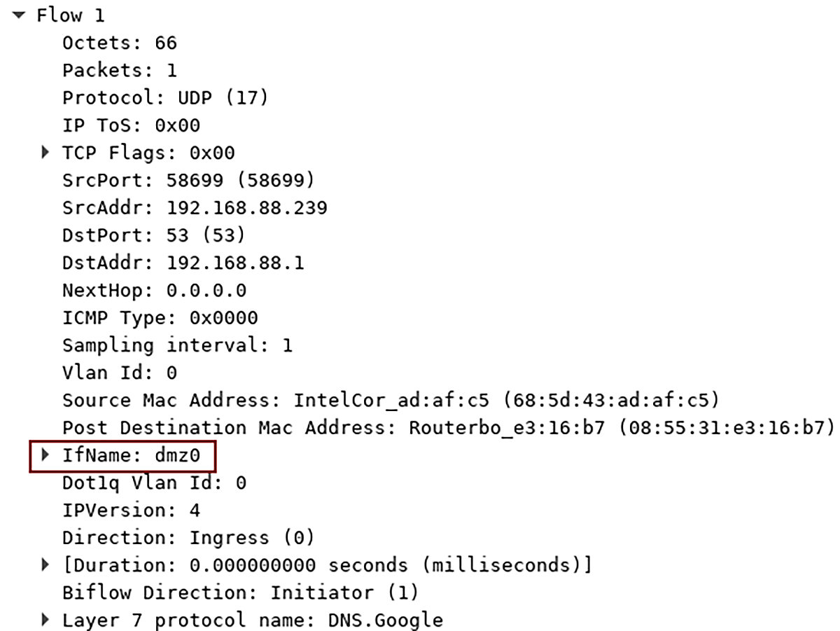Viewport: 840px width, 631px height.
Task: Expand the Layer 7 protocol name field
Action: coord(45,620)
